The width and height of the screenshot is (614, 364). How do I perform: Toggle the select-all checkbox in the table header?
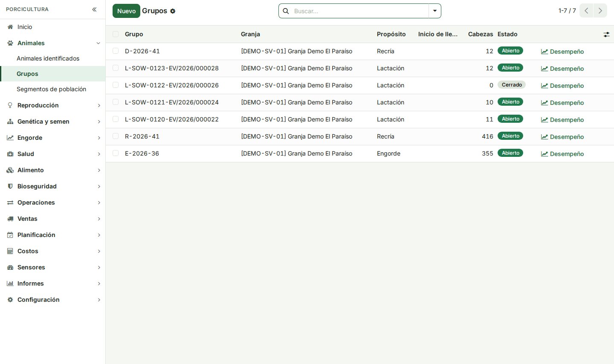coord(116,34)
